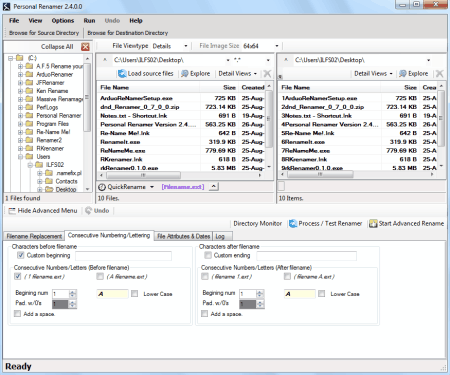Open the destination path dropdown arrow
The image size is (450, 375).
click(428, 60)
